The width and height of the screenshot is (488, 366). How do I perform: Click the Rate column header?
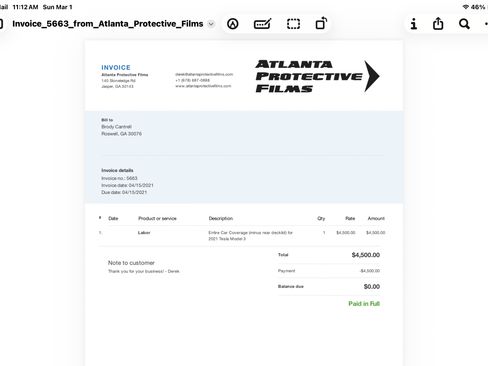pos(350,218)
